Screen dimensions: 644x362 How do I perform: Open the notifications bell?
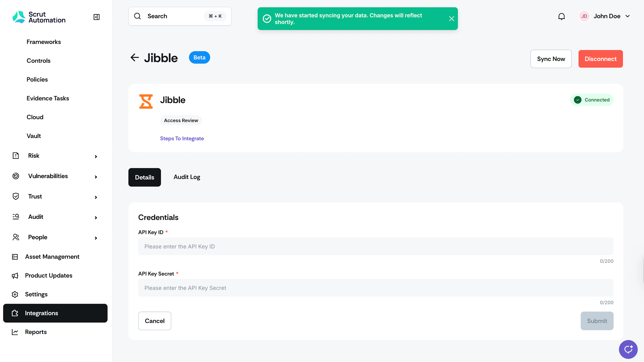(x=561, y=16)
